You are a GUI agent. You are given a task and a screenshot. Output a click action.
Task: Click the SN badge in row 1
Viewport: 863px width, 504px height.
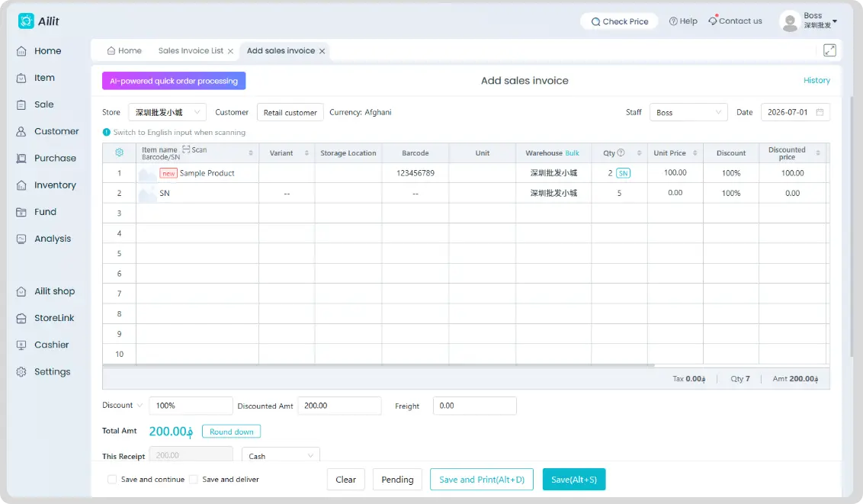(623, 173)
